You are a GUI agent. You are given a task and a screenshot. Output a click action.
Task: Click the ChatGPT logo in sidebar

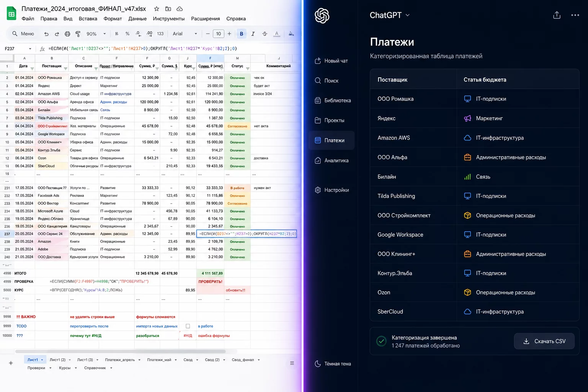click(x=322, y=16)
